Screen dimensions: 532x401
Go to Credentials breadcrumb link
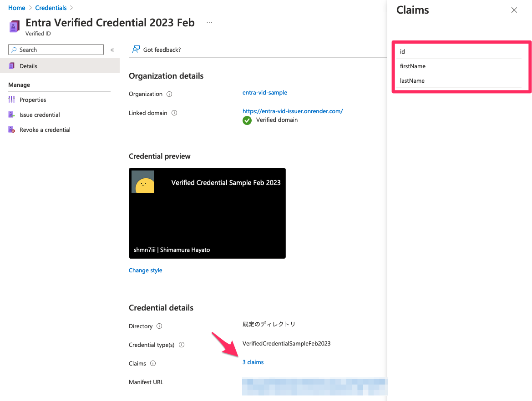pos(51,8)
